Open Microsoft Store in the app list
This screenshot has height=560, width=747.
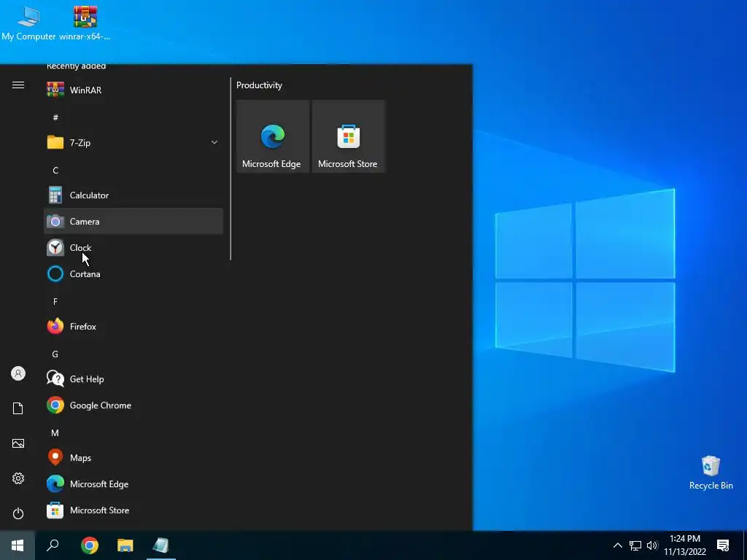[133, 510]
